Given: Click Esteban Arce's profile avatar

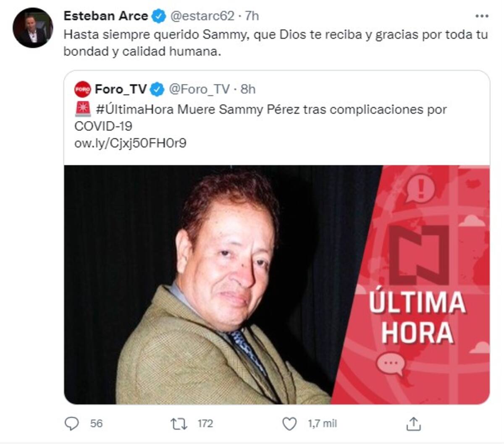Looking at the screenshot, I should (x=33, y=28).
